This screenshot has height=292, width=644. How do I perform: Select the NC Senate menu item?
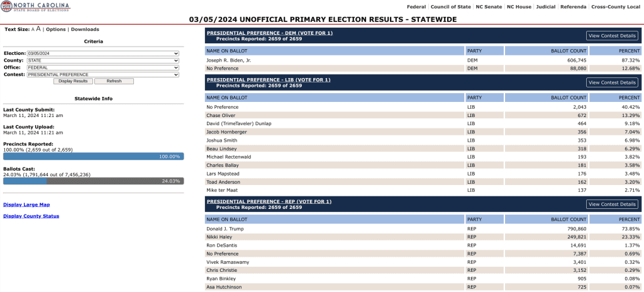[489, 6]
